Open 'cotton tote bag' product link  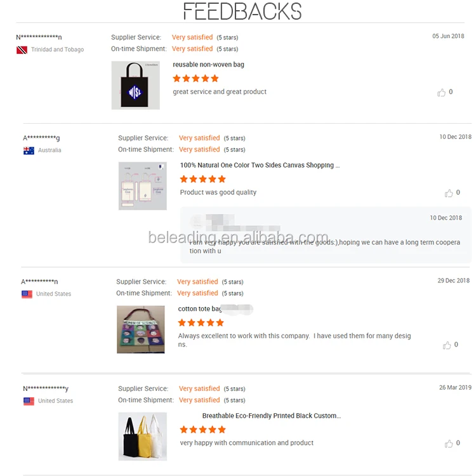(200, 308)
